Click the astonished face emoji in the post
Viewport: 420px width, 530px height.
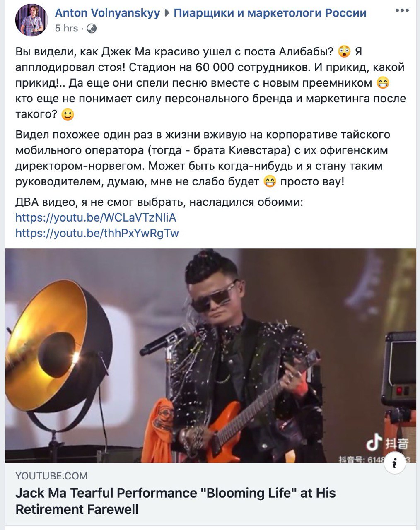pyautogui.click(x=344, y=52)
